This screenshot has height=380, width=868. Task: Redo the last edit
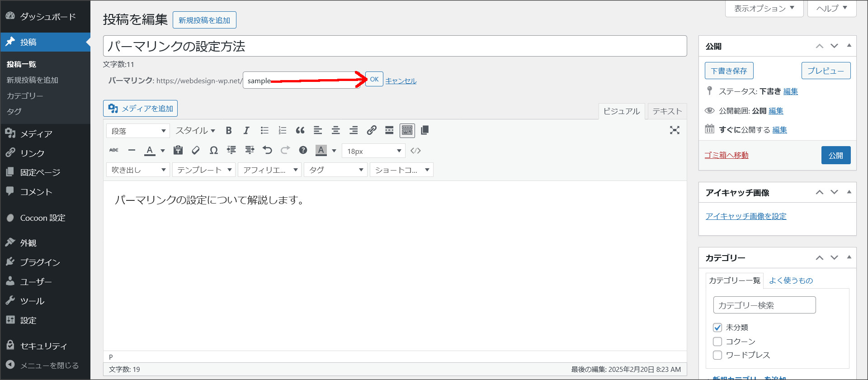(285, 151)
